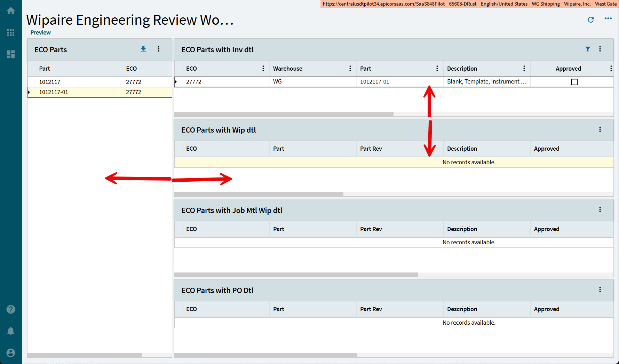Open the Help question mark icon
This screenshot has height=364, width=619.
tap(11, 309)
